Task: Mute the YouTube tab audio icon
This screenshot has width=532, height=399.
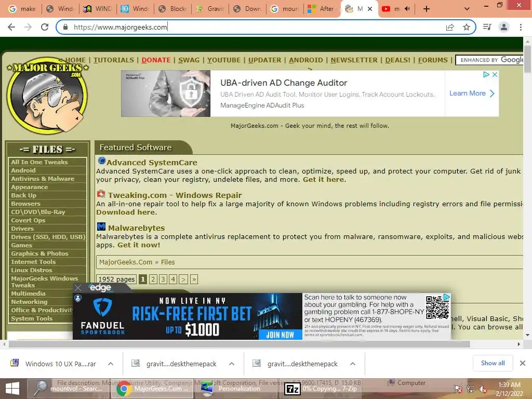Action: pyautogui.click(x=407, y=9)
